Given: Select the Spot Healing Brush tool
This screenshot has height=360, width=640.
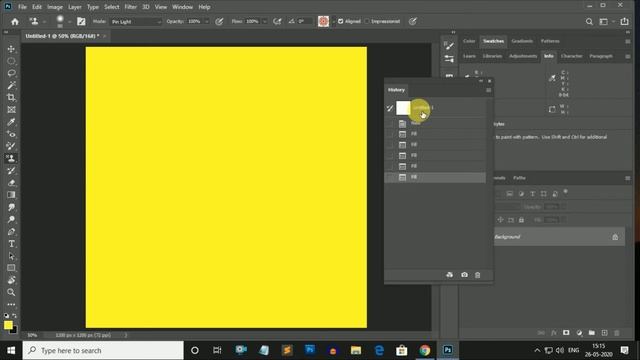Looking at the screenshot, I should pos(11,134).
